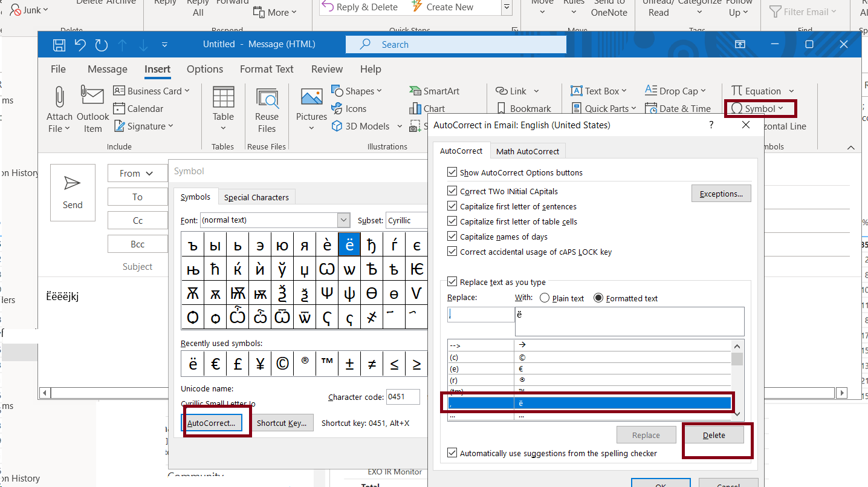The height and width of the screenshot is (487, 868).
Task: Click the Replace text input field
Action: (481, 315)
